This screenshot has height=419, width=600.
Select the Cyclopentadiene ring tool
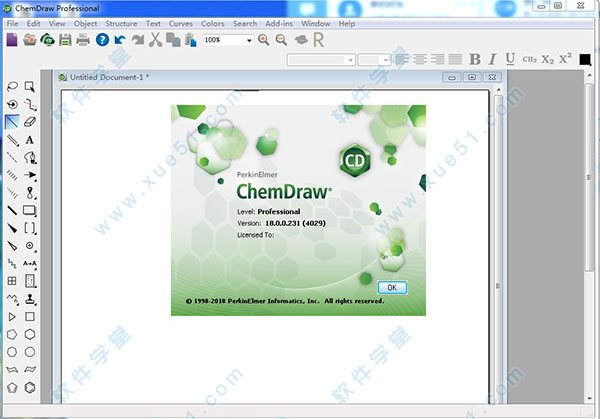point(12,387)
